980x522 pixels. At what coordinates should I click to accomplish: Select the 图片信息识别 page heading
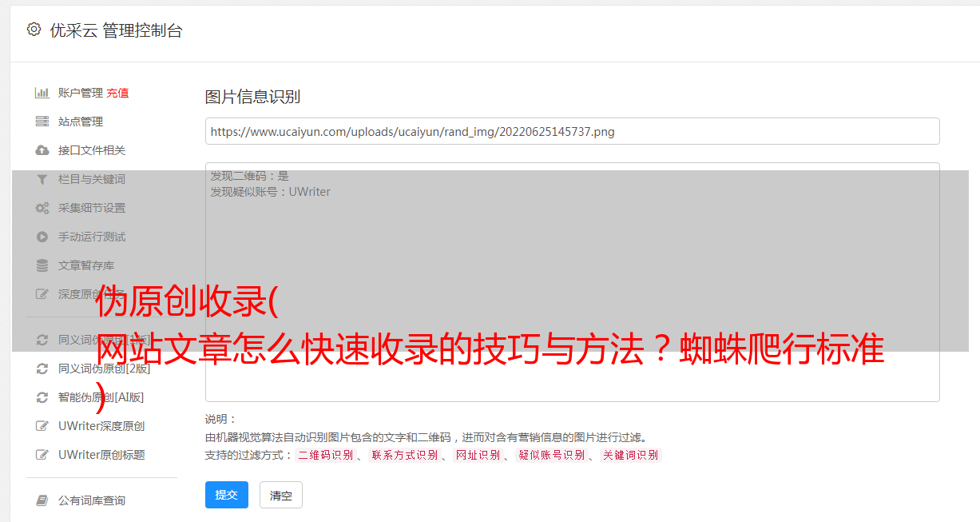pos(252,97)
